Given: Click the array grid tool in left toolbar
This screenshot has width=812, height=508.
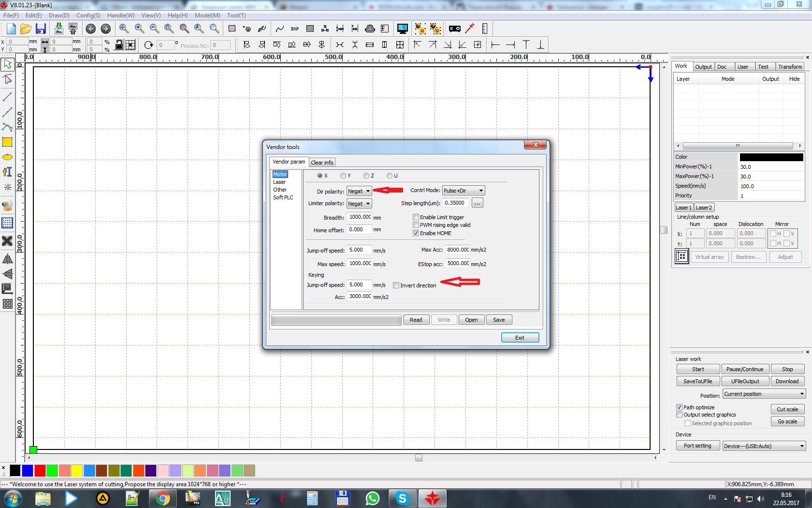Looking at the screenshot, I should click(7, 304).
